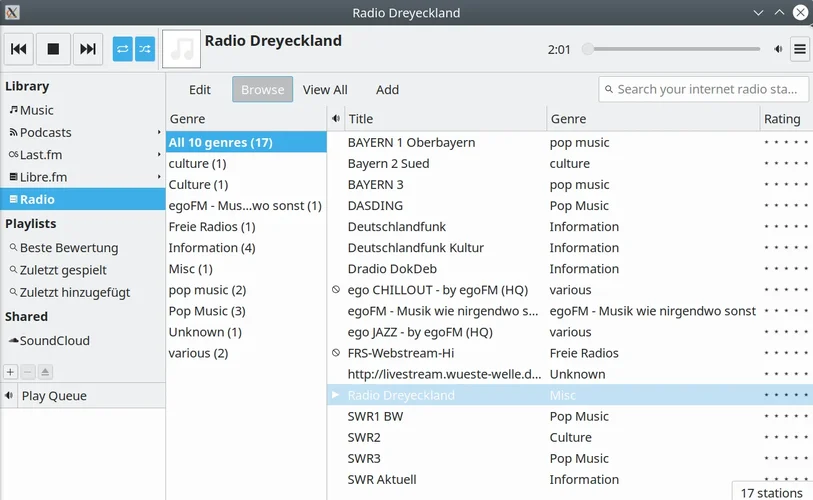The image size is (813, 500).
Task: Expand the Podcasts sidebar entry arrow
Action: (x=159, y=133)
